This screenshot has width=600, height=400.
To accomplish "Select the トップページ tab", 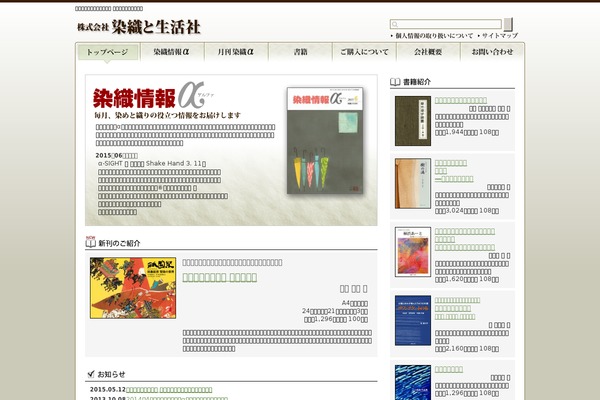I will point(108,52).
